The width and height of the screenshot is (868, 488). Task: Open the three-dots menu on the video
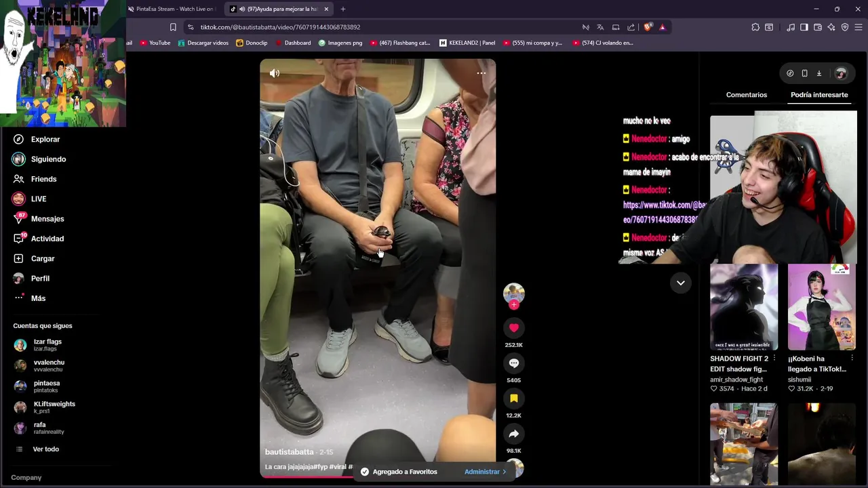[481, 73]
